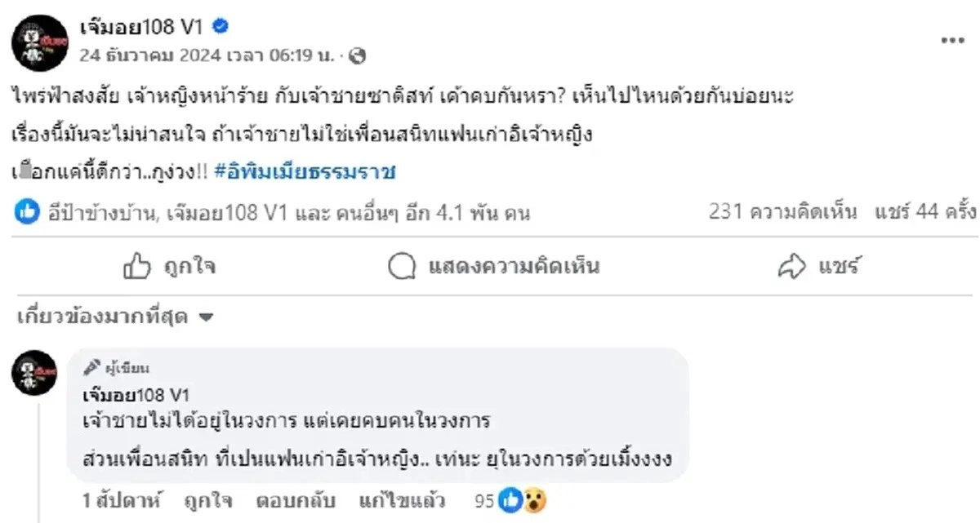
Task: Click the wow reaction emoji on the comment
Action: click(x=536, y=499)
